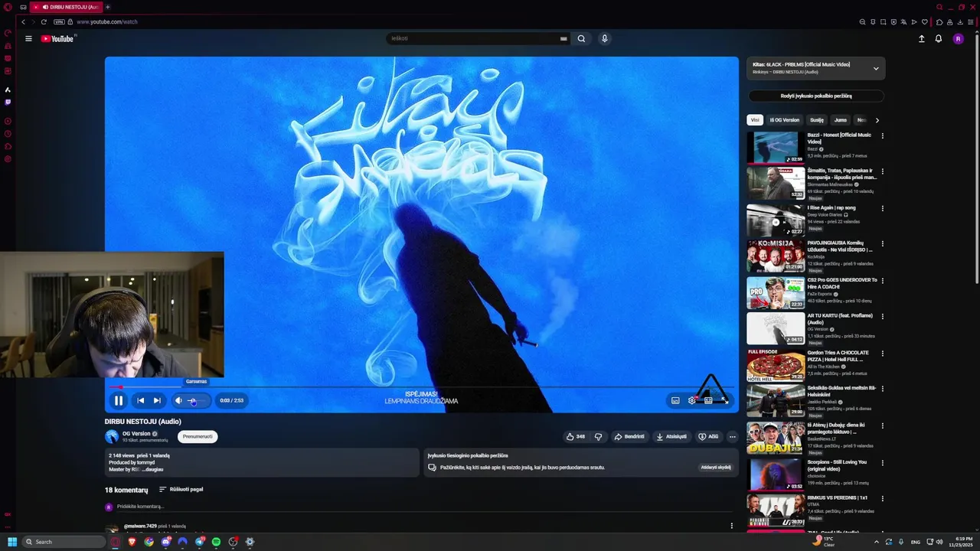Open the OG Version channel avatar
This screenshot has width=980, height=551.
click(112, 436)
